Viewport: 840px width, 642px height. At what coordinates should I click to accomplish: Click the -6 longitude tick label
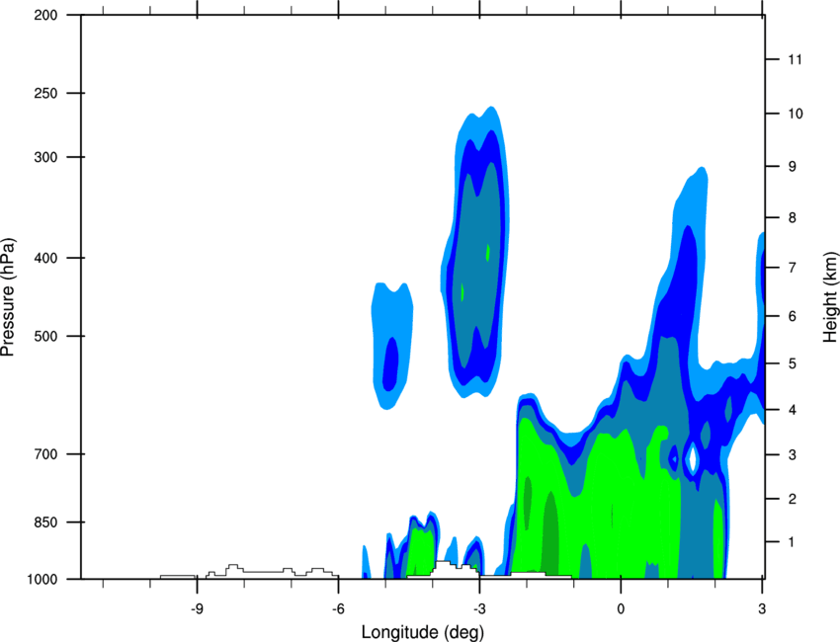pyautogui.click(x=338, y=608)
